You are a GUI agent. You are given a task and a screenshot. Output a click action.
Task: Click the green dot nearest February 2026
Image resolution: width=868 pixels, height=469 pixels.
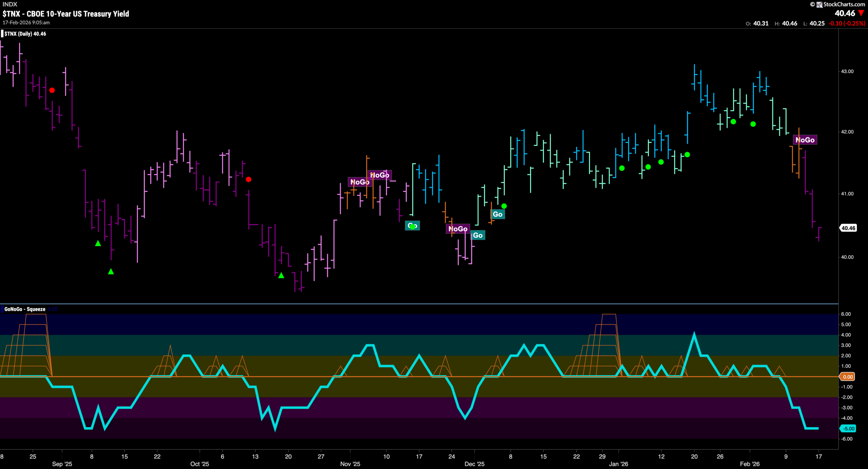(753, 124)
